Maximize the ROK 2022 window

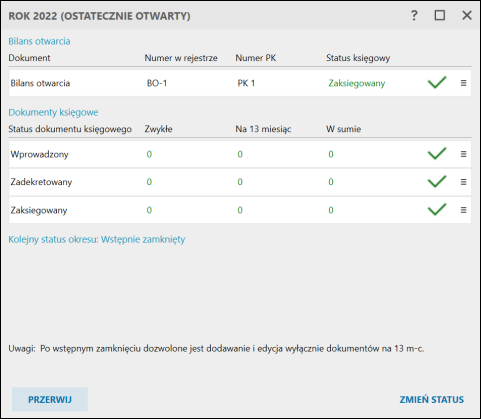click(x=440, y=15)
